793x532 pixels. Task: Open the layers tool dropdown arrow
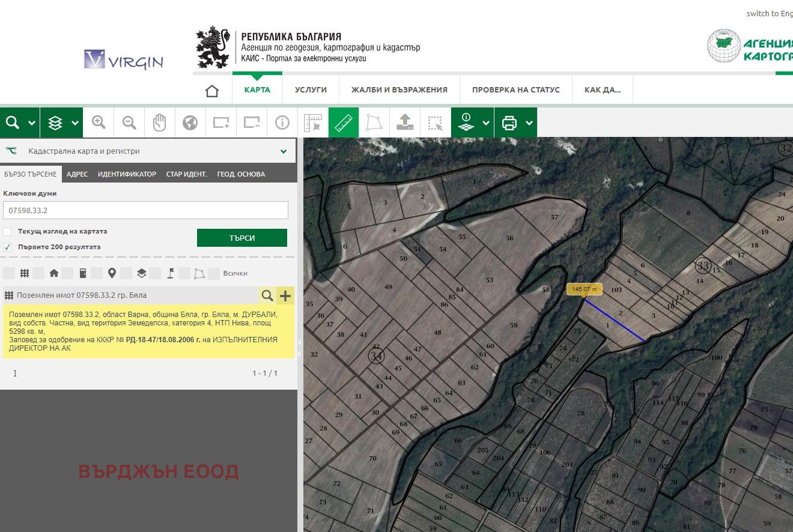pos(74,123)
